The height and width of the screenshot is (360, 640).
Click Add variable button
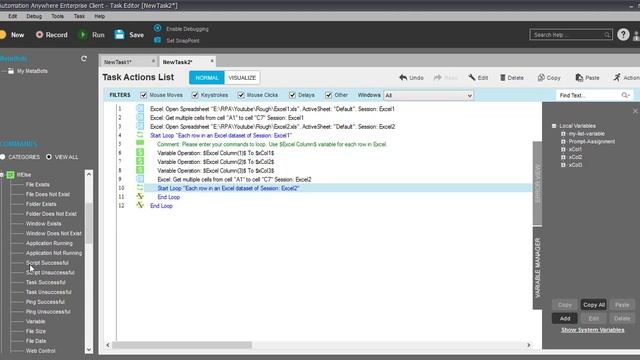[x=565, y=318]
